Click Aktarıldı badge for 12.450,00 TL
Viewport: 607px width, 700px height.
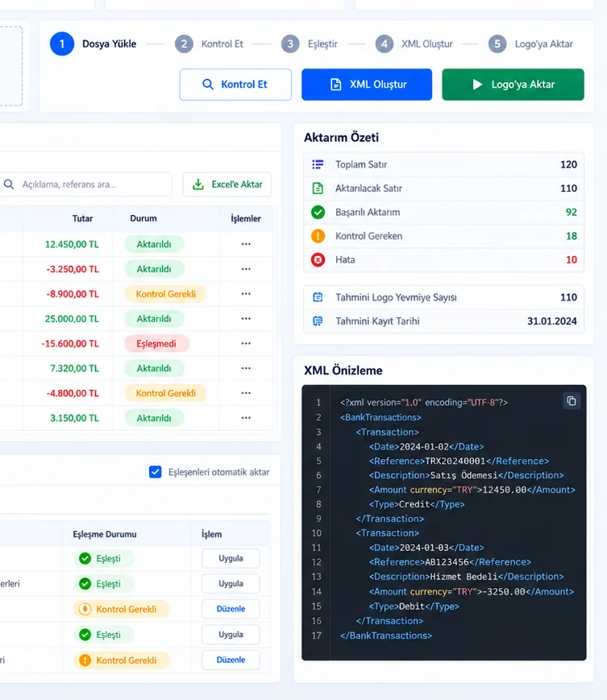[x=154, y=244]
